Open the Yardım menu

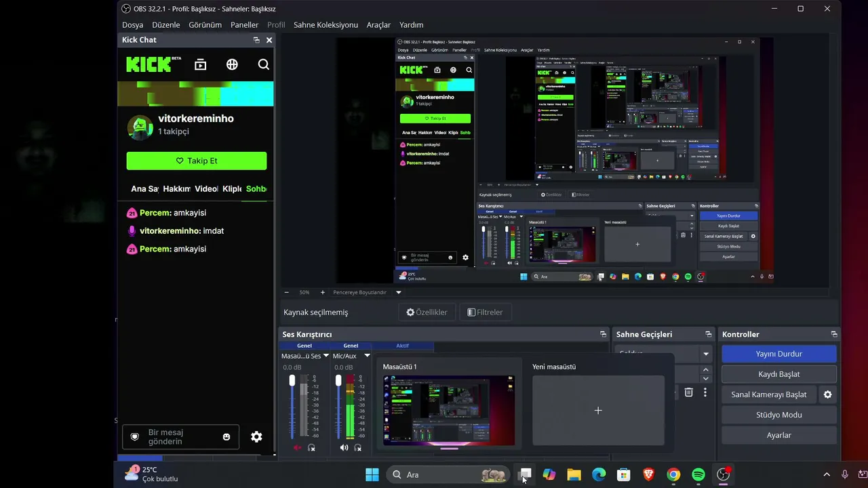coord(411,25)
